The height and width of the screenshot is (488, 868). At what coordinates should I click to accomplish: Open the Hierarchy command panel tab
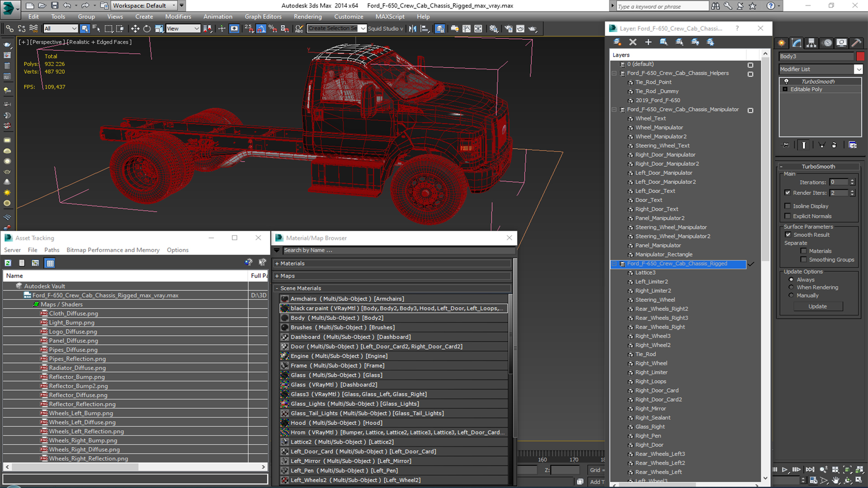811,43
